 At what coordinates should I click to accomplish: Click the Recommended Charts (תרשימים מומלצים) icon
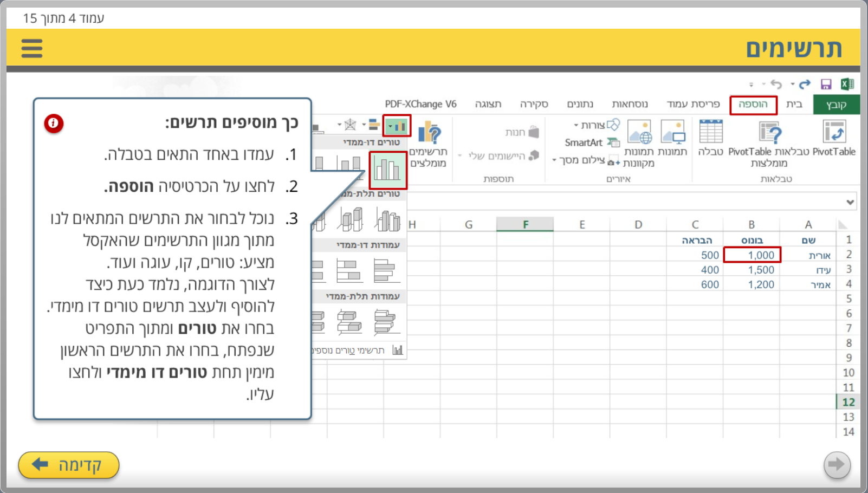(x=429, y=133)
